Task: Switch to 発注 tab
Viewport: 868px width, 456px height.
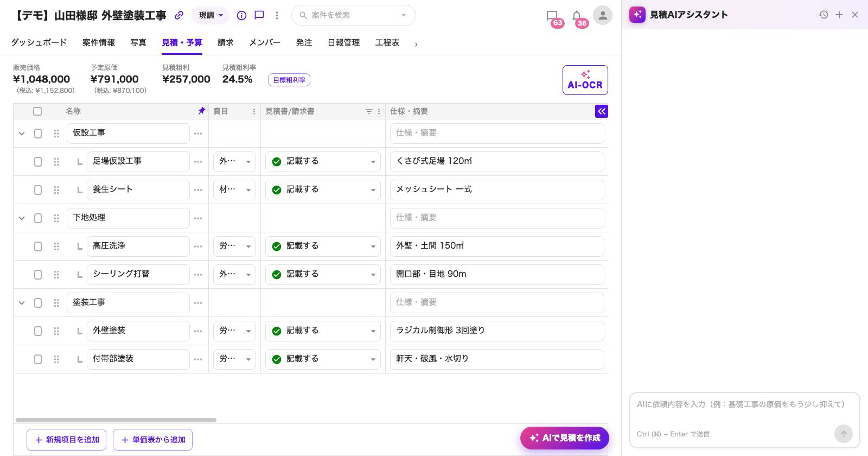Action: (304, 42)
